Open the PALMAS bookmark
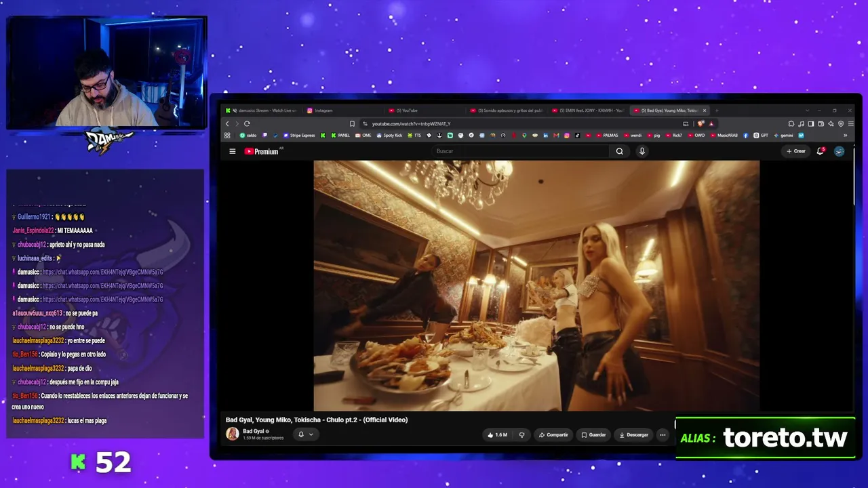This screenshot has height=488, width=868. coord(607,136)
